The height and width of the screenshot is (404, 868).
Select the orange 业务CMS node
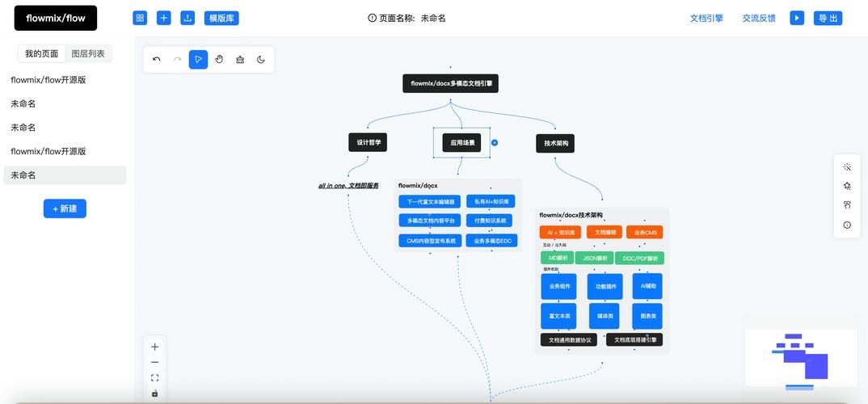(x=645, y=233)
